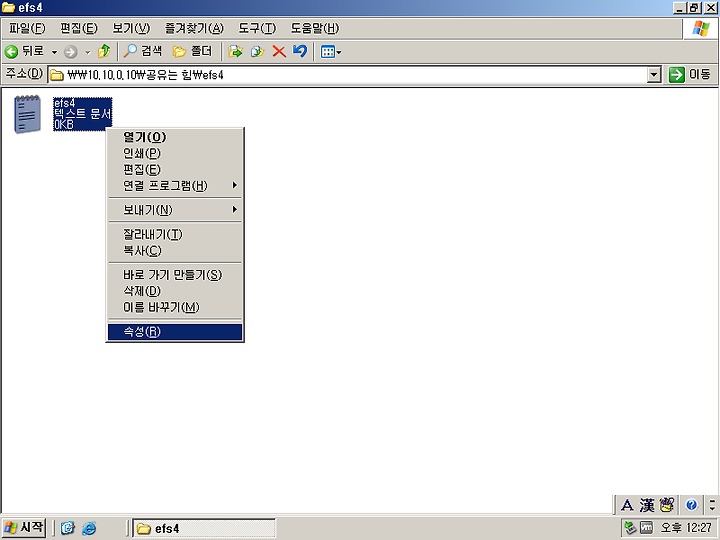Image resolution: width=720 pixels, height=540 pixels.
Task: Open the 즐겨찾기(A) favorites menu
Action: pyautogui.click(x=194, y=28)
